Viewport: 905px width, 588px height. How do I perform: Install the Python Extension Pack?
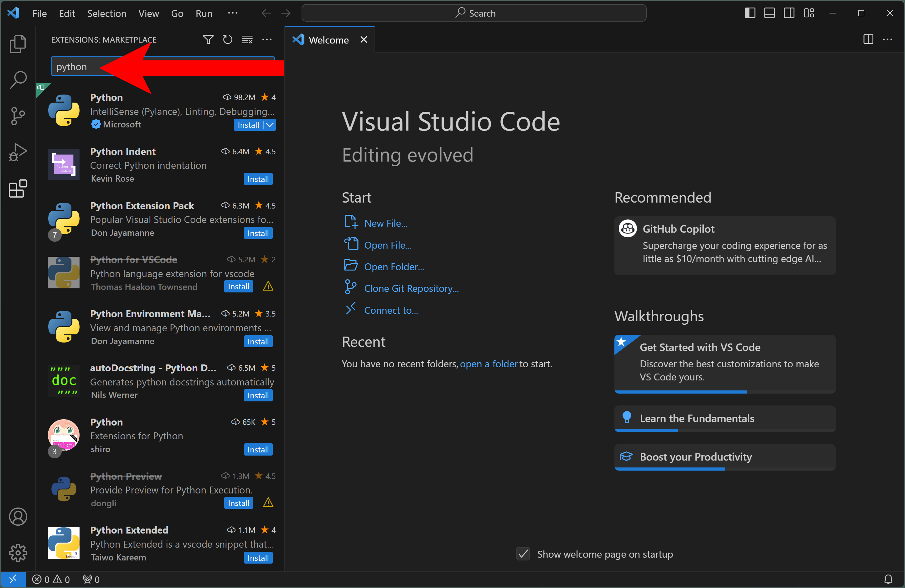258,233
